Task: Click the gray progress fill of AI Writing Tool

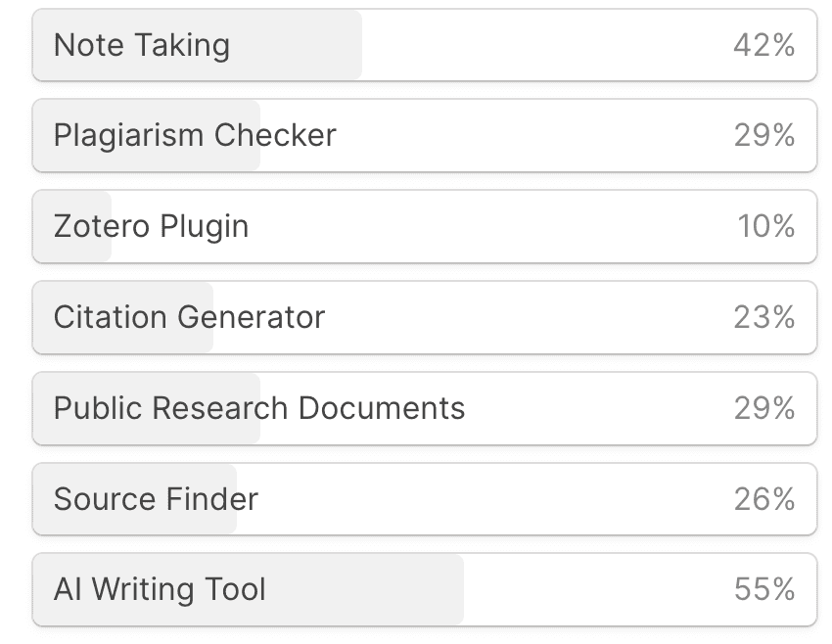Action: coord(372,590)
